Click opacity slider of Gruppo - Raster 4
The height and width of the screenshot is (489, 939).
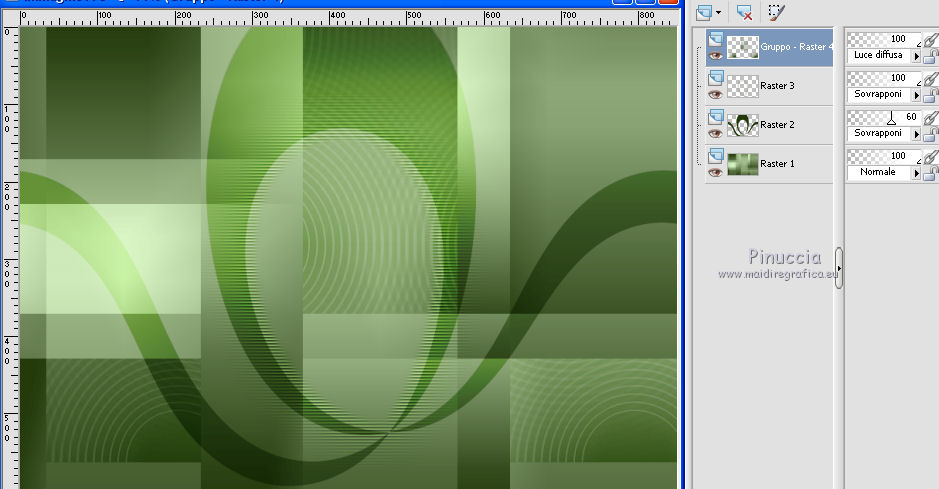(885, 39)
